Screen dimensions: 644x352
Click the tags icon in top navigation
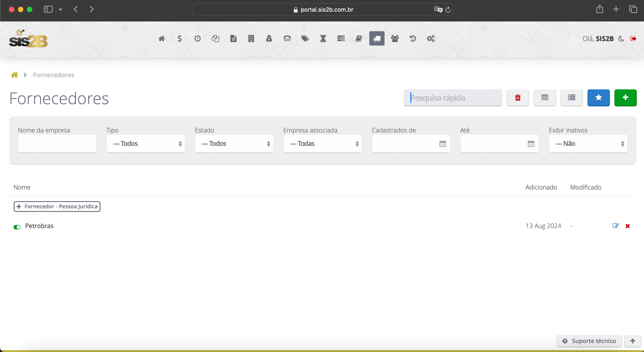(x=305, y=38)
